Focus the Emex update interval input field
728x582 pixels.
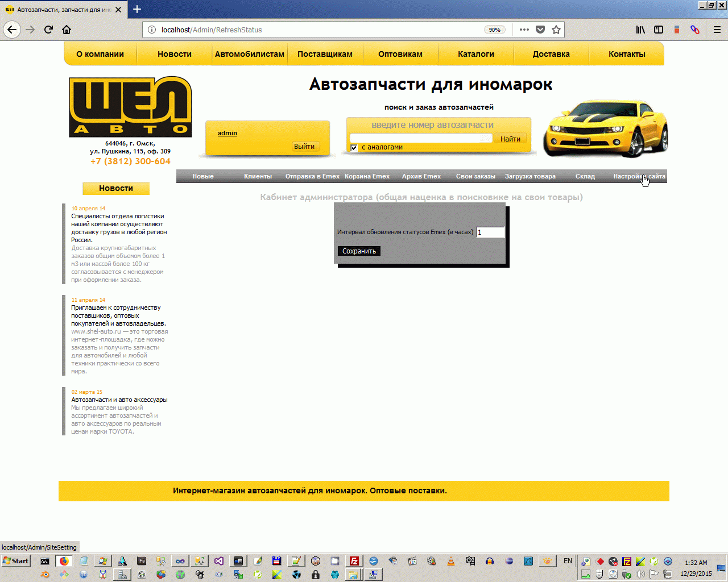point(490,232)
